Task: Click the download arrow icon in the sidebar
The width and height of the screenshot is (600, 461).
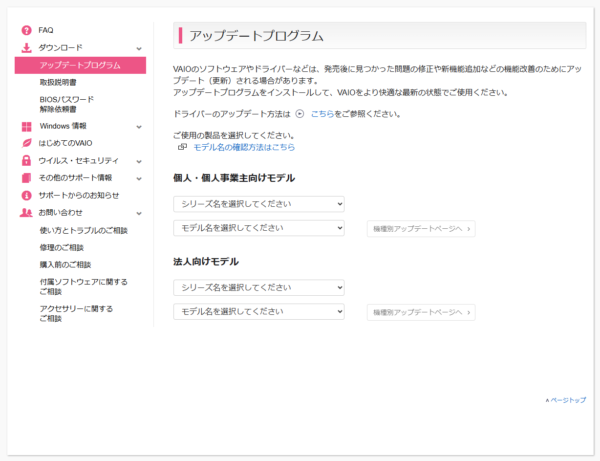Action: [x=26, y=48]
